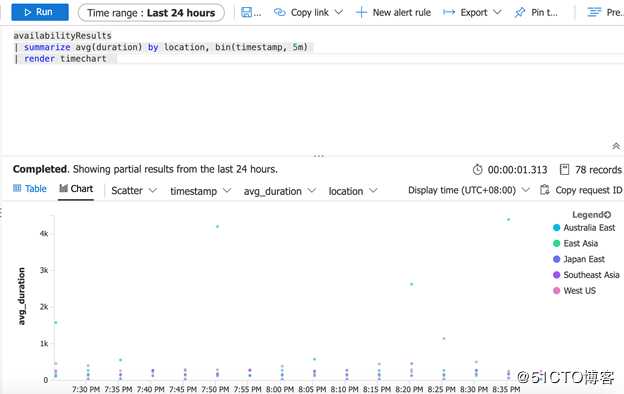Click the Copy request ID clipboard icon
Viewport: 624px width, 394px height.
(544, 190)
